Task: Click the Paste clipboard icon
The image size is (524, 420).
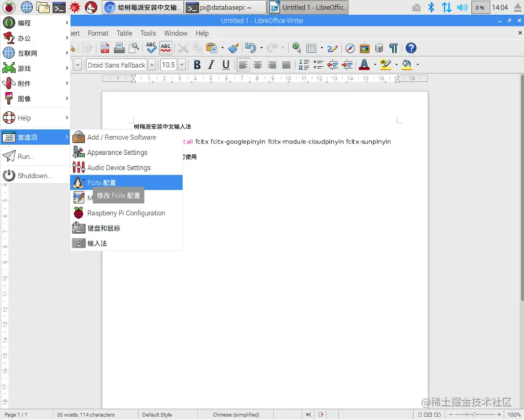Action: 212,48
